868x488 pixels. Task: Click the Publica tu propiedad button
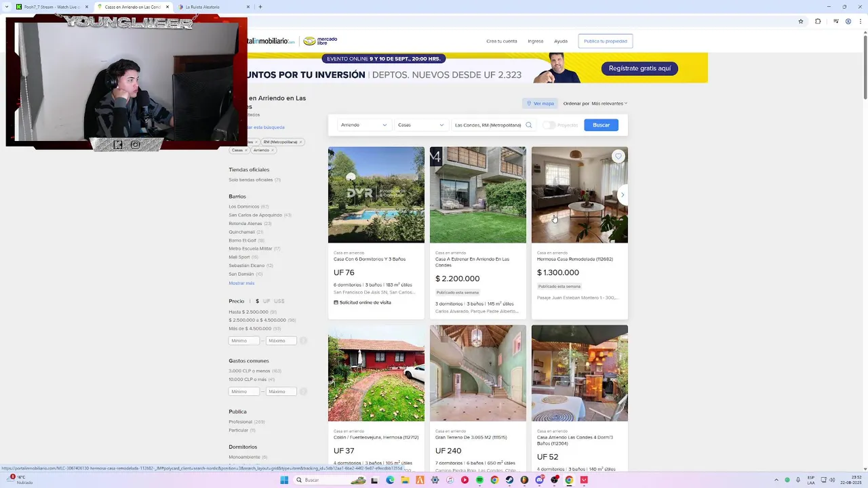tap(606, 41)
